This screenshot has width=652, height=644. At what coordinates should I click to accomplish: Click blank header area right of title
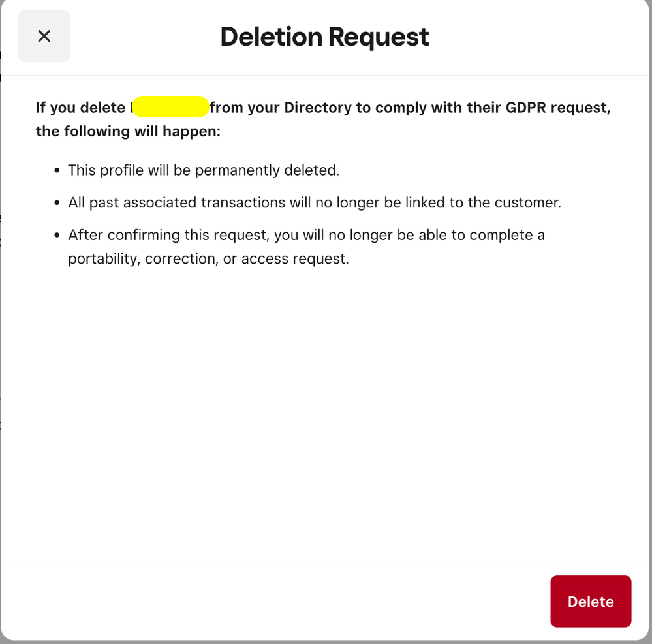pyautogui.click(x=535, y=37)
